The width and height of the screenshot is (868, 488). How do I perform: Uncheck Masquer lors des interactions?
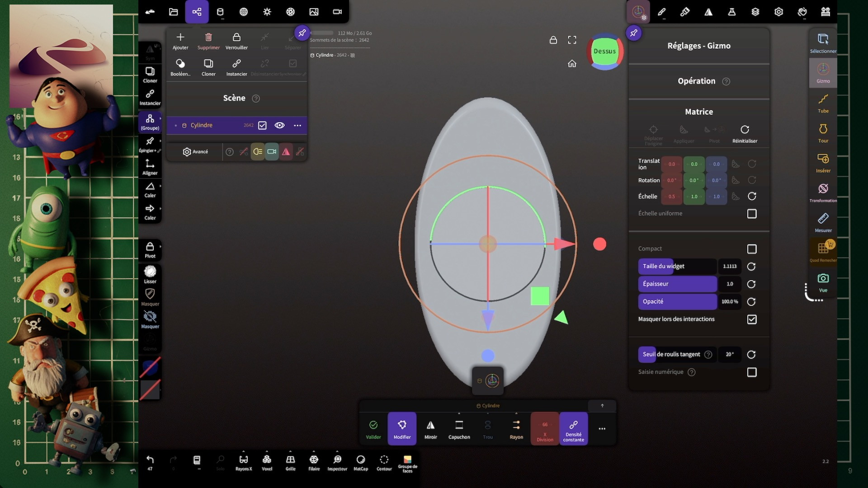coord(751,319)
